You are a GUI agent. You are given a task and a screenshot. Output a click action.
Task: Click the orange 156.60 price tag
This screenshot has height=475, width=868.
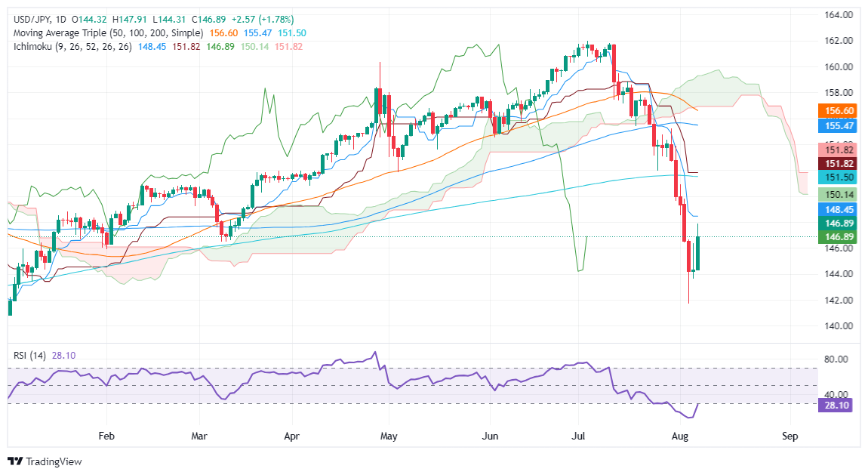tap(839, 109)
